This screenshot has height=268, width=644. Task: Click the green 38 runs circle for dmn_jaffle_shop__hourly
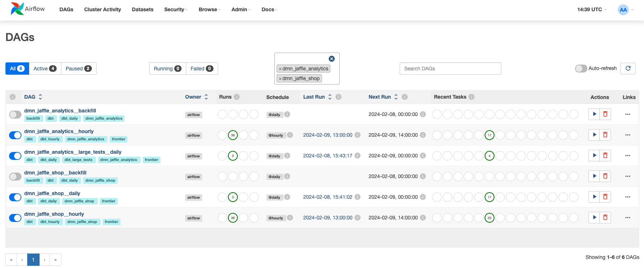click(x=233, y=218)
